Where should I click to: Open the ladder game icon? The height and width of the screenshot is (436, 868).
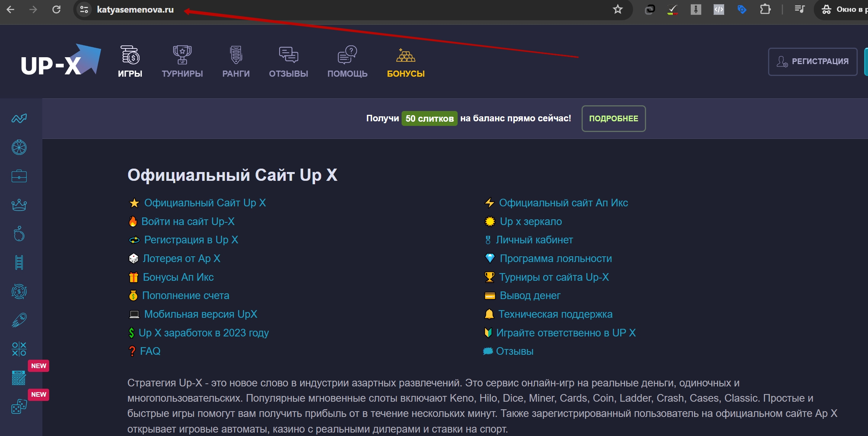pos(19,262)
